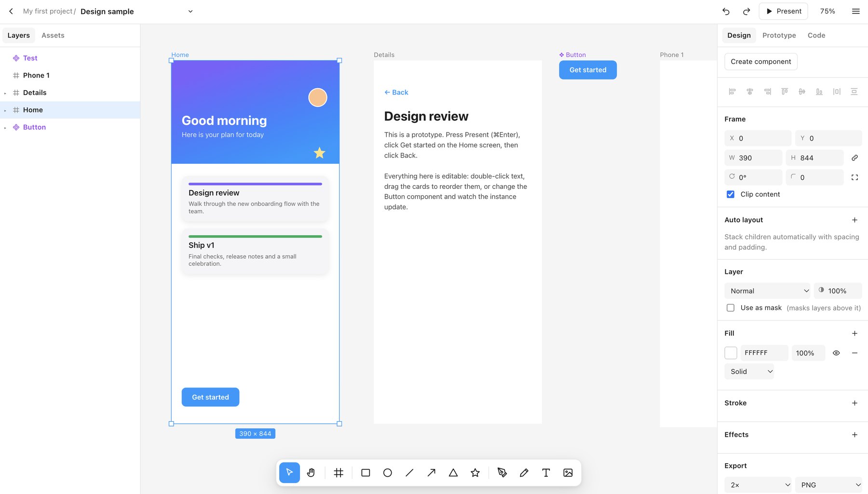Open the Solid fill type dropdown
Screen dimensions: 868x494
[x=749, y=372]
